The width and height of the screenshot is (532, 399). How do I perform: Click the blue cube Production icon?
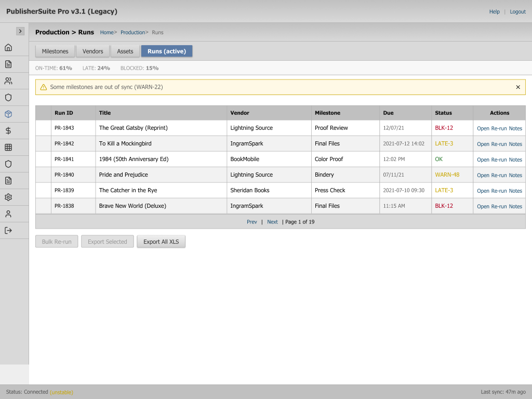[8, 114]
